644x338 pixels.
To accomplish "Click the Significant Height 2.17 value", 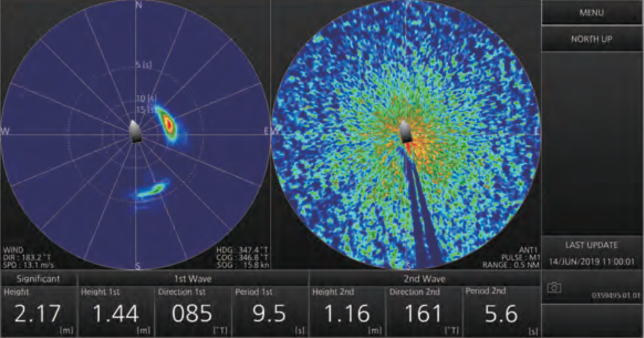I will [x=38, y=314].
